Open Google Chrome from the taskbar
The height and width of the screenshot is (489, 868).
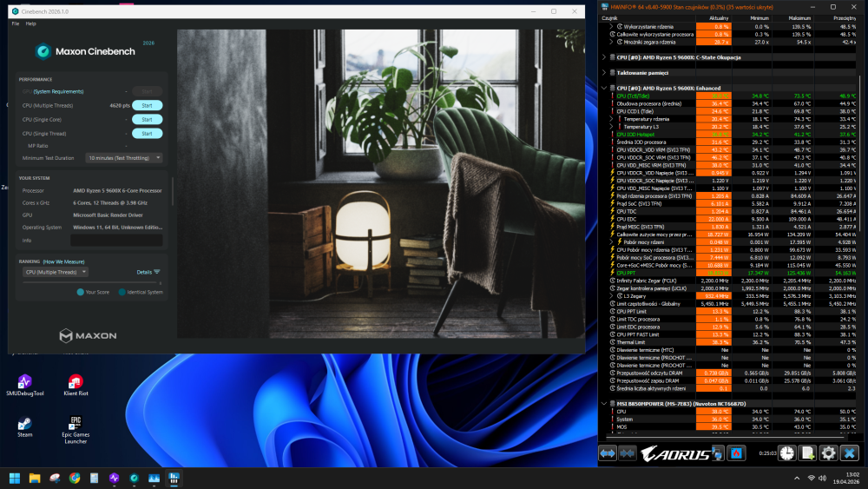pos(75,478)
